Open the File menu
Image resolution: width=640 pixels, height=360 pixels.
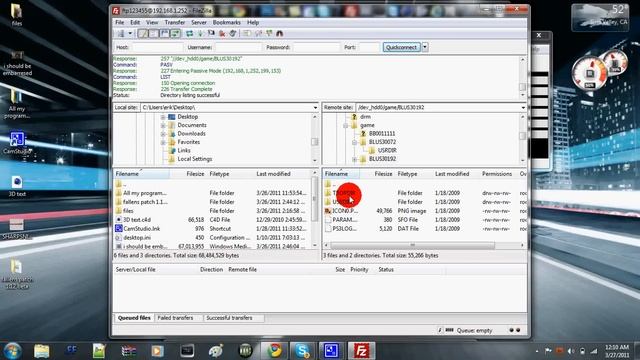(120, 22)
